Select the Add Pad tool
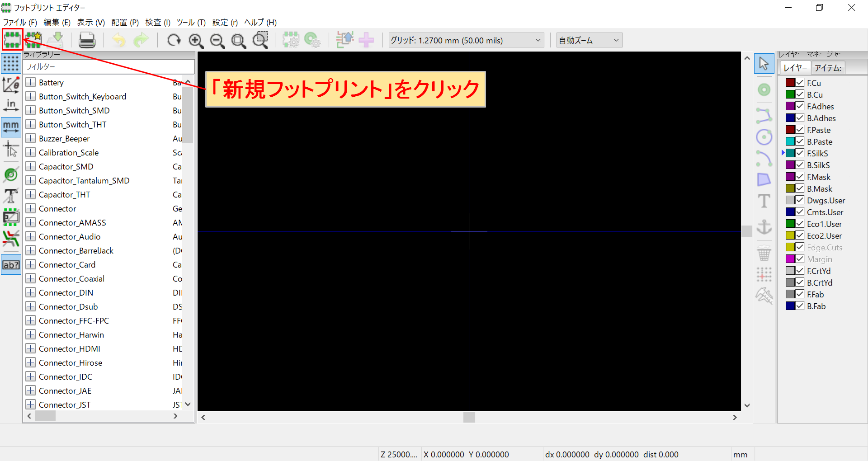 point(764,89)
